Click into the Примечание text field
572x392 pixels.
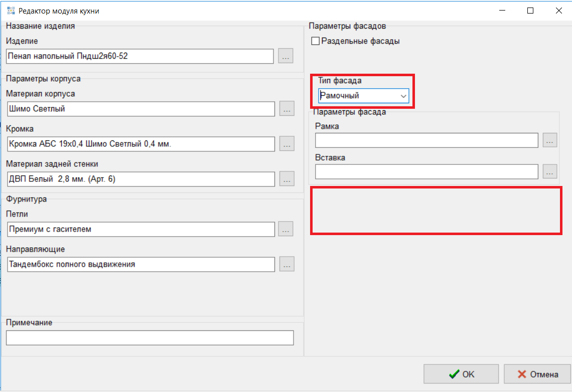pyautogui.click(x=150, y=338)
